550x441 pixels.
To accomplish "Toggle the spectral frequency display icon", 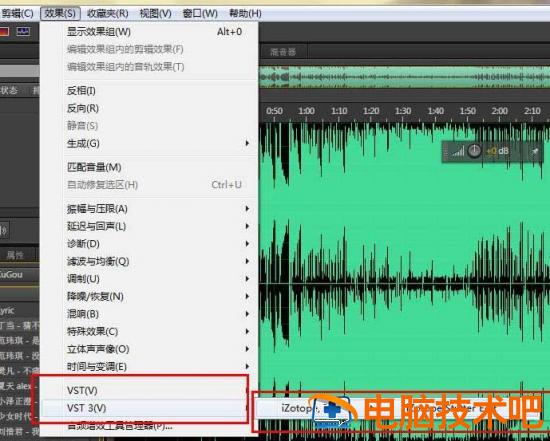I will (x=4, y=32).
